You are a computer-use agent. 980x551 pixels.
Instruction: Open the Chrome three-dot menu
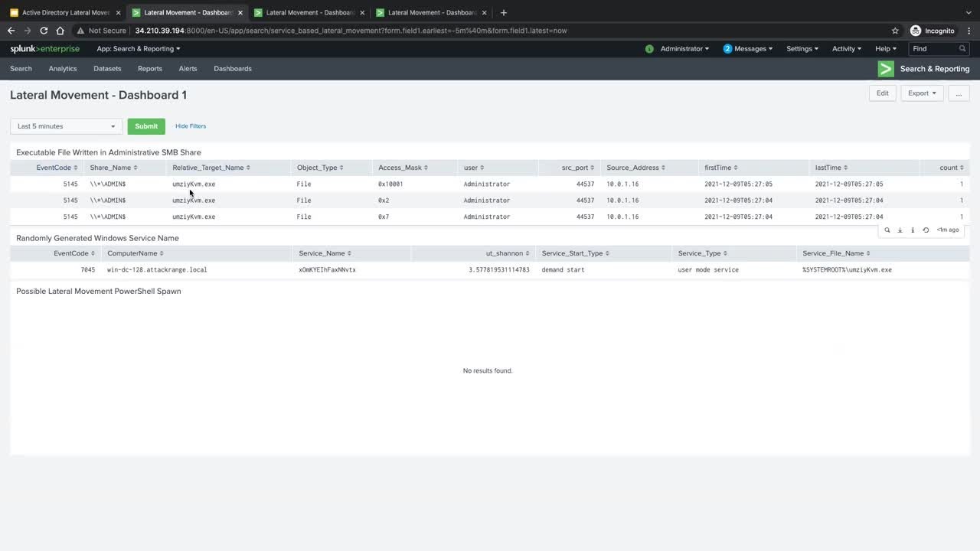[969, 31]
